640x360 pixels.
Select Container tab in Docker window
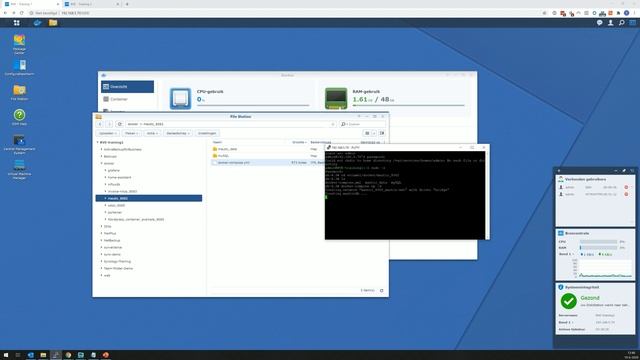click(127, 99)
